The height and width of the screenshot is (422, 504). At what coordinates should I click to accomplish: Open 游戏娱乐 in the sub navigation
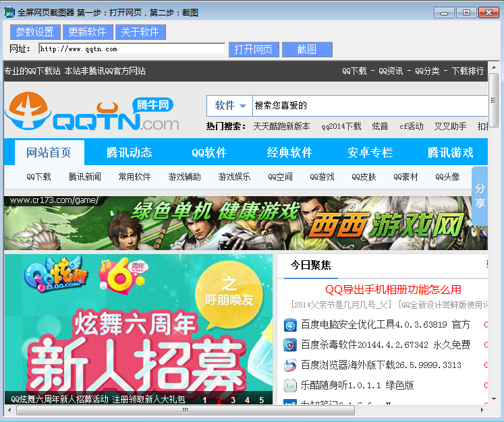[234, 177]
